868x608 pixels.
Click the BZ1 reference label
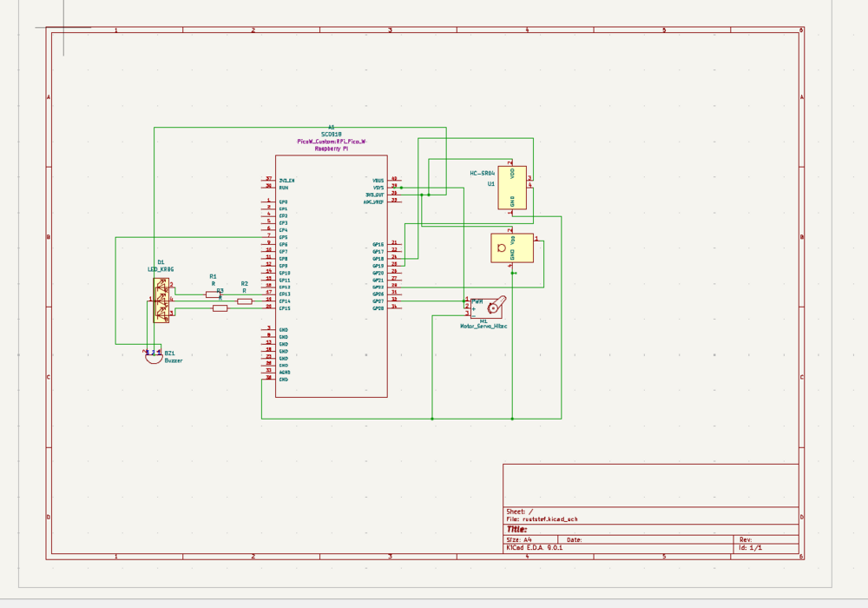click(x=169, y=354)
